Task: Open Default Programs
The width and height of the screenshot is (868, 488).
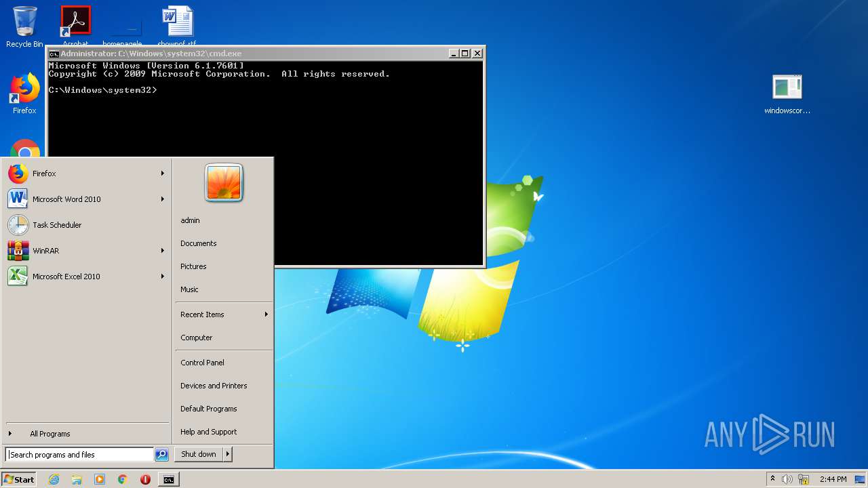Action: pyautogui.click(x=209, y=409)
